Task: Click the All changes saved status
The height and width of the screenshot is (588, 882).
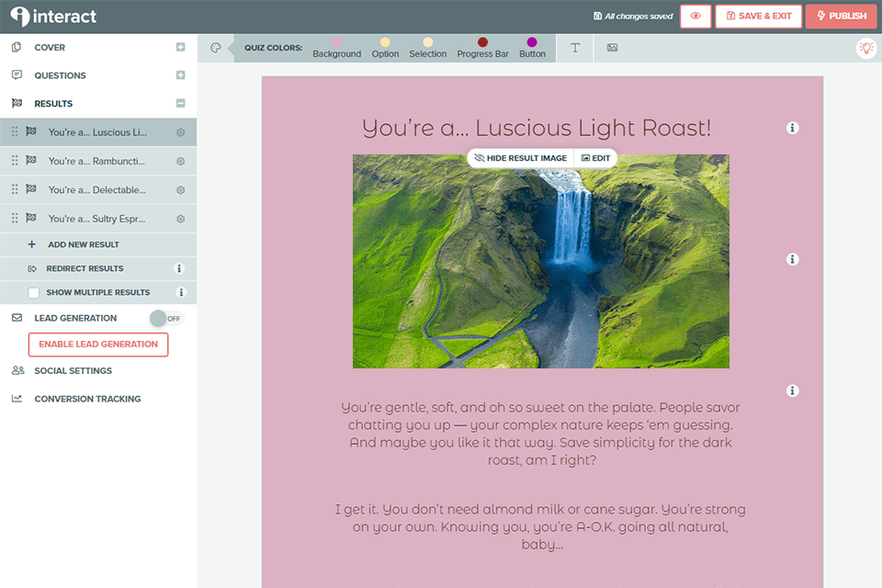Action: pyautogui.click(x=633, y=17)
